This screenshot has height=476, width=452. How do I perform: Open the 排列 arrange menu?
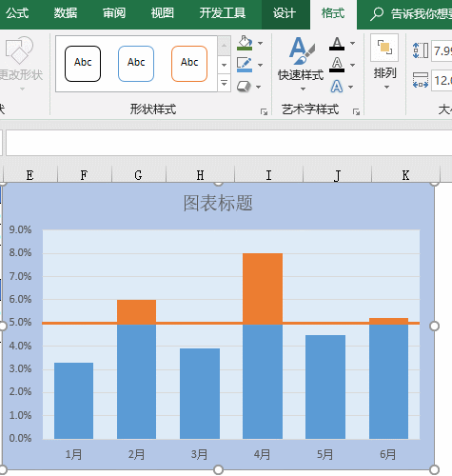point(384,62)
